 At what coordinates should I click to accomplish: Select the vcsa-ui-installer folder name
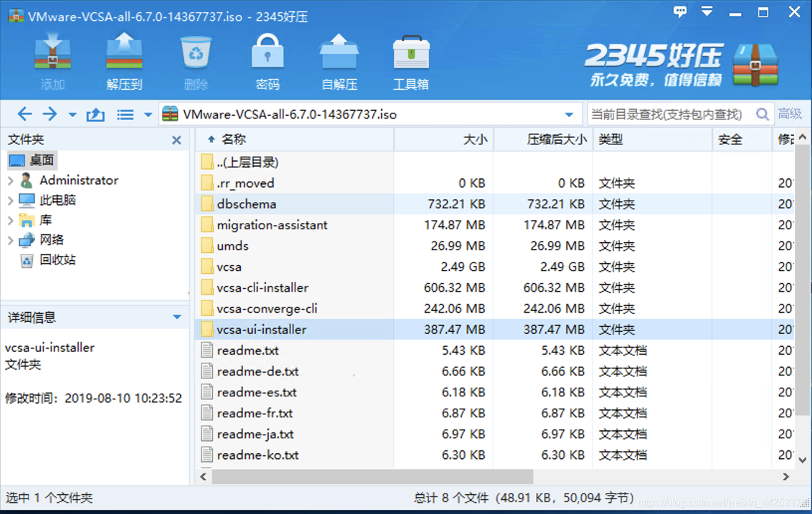[261, 329]
